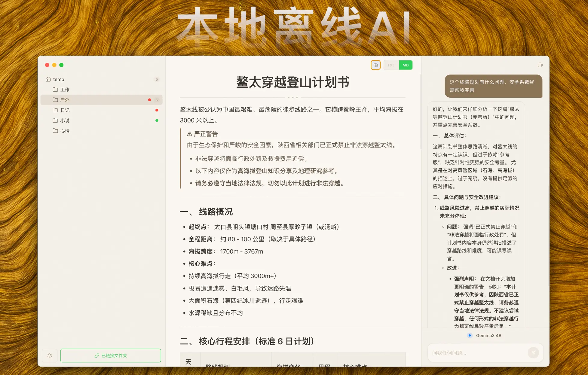Click the green status dot beside 小说

tap(157, 120)
